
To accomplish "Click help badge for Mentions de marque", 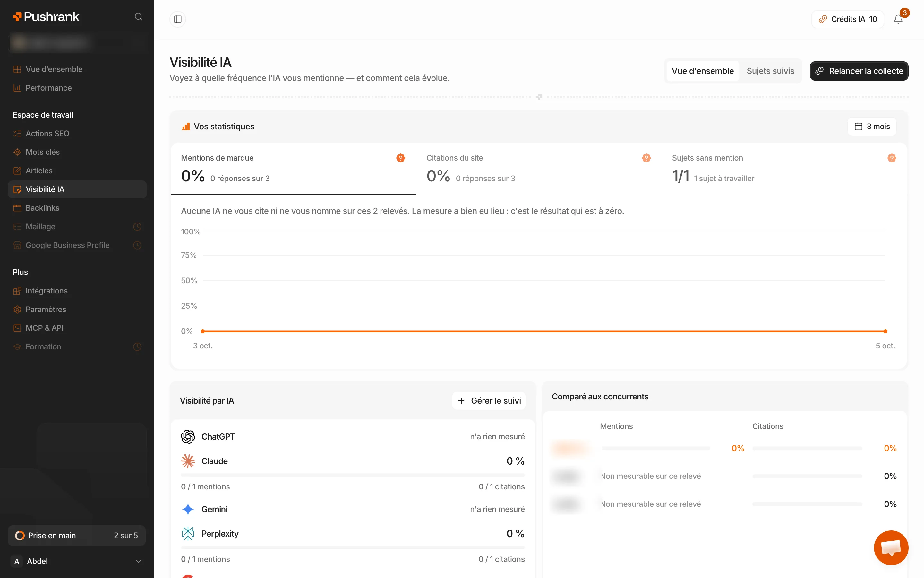I will (400, 158).
